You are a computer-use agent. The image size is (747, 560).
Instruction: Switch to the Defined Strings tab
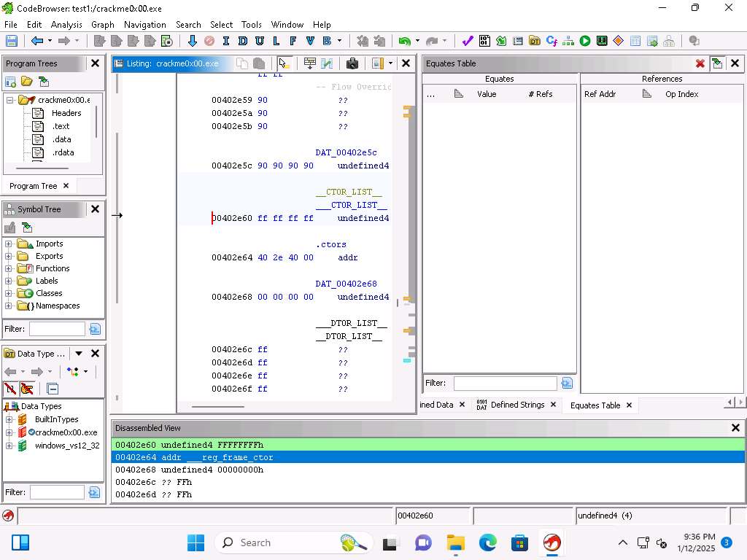517,405
